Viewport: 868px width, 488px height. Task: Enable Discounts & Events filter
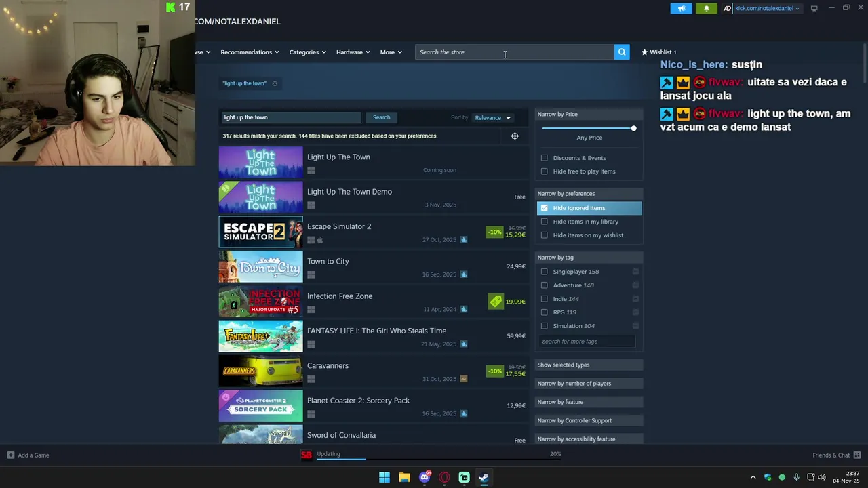pyautogui.click(x=544, y=158)
